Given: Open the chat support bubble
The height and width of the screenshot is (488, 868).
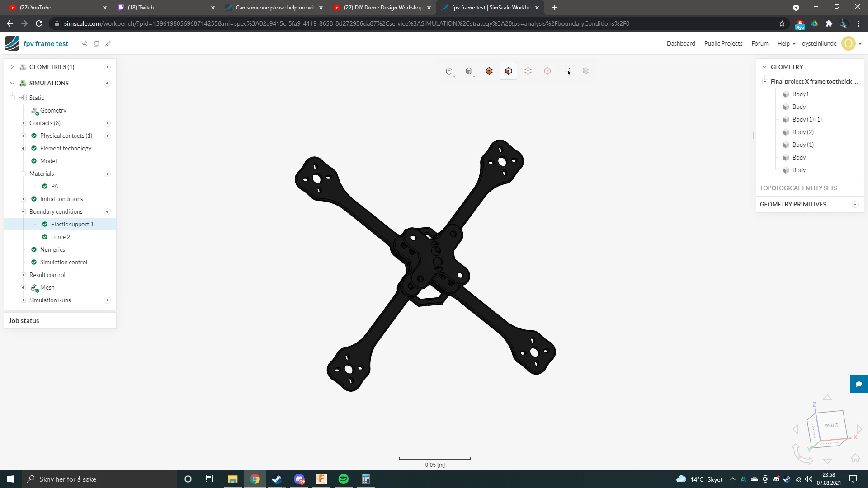Looking at the screenshot, I should point(859,384).
